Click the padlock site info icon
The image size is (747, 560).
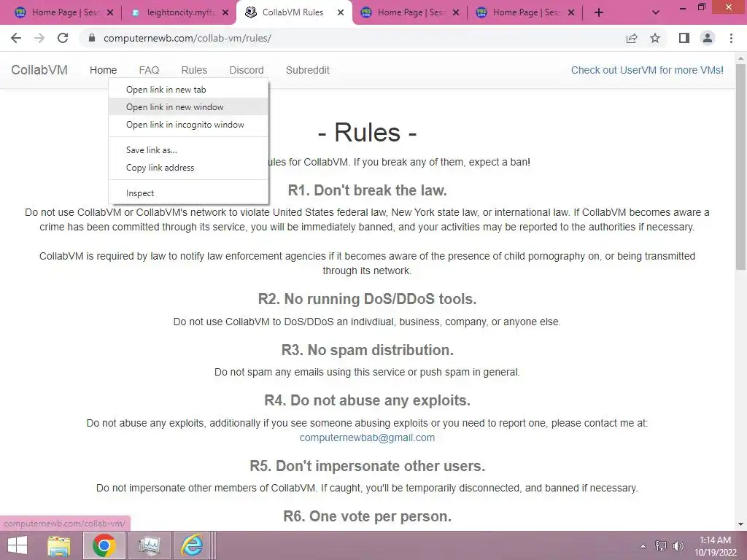coord(92,38)
